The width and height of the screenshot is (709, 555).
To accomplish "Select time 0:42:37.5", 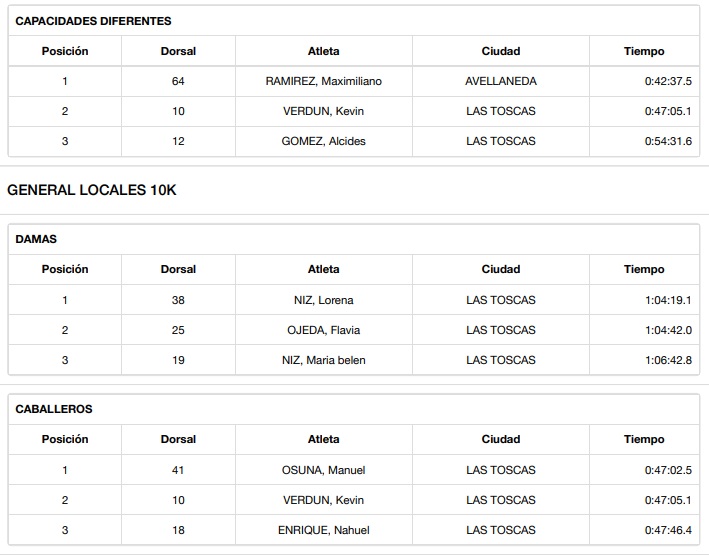I will tap(668, 81).
